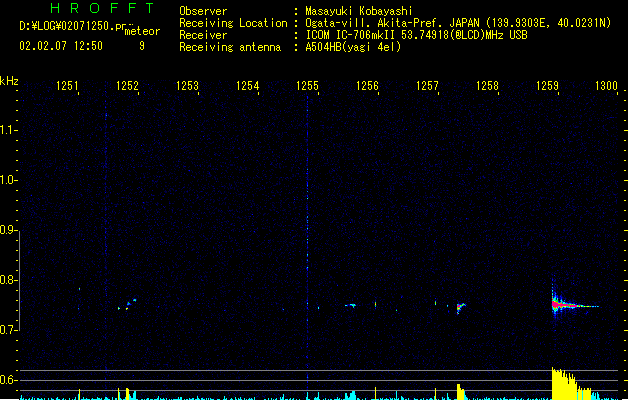Click the kHz axis unit label

pyautogui.click(x=9, y=81)
